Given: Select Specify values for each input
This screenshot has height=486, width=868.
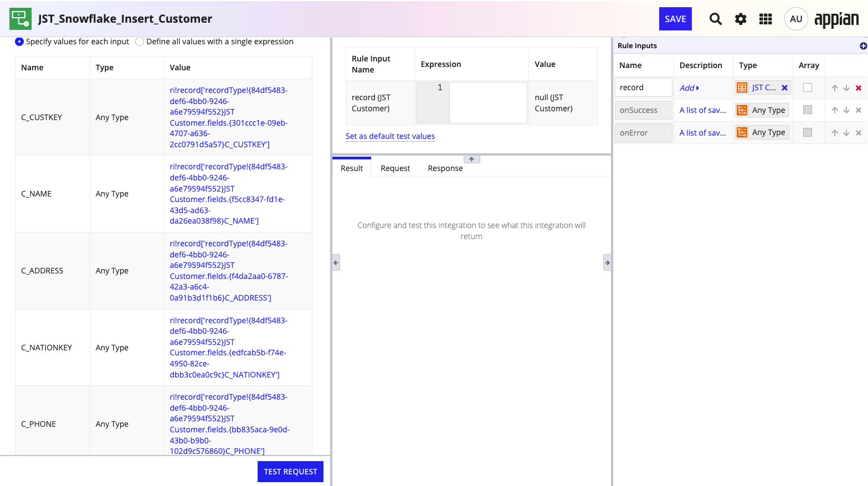Looking at the screenshot, I should (19, 42).
